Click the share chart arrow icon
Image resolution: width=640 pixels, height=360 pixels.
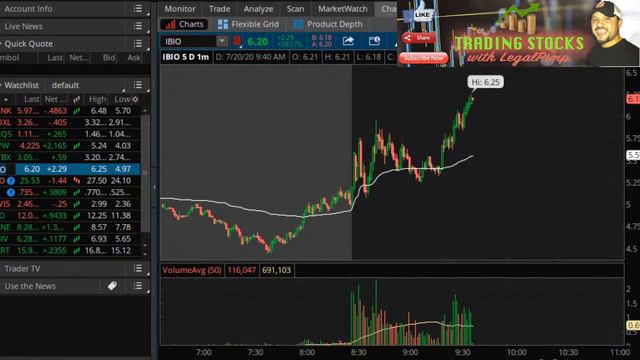pos(348,41)
